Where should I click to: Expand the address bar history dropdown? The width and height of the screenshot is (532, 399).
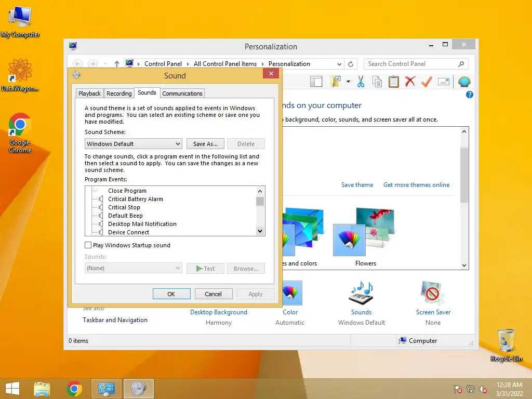click(x=339, y=64)
